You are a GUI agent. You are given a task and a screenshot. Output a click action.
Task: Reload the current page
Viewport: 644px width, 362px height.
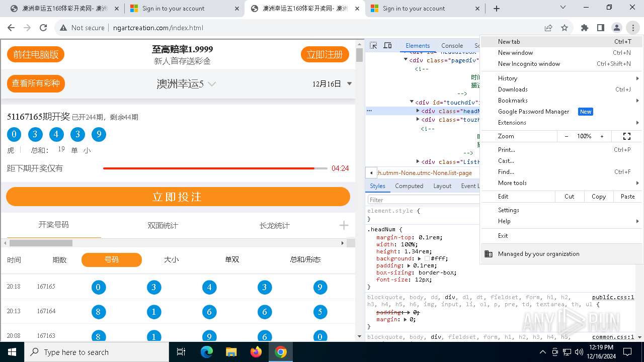43,28
